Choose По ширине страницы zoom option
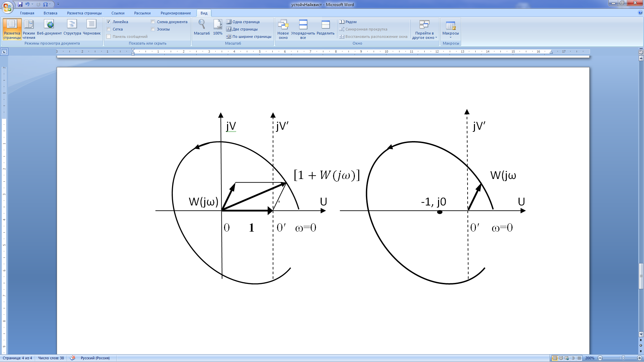 pos(249,37)
